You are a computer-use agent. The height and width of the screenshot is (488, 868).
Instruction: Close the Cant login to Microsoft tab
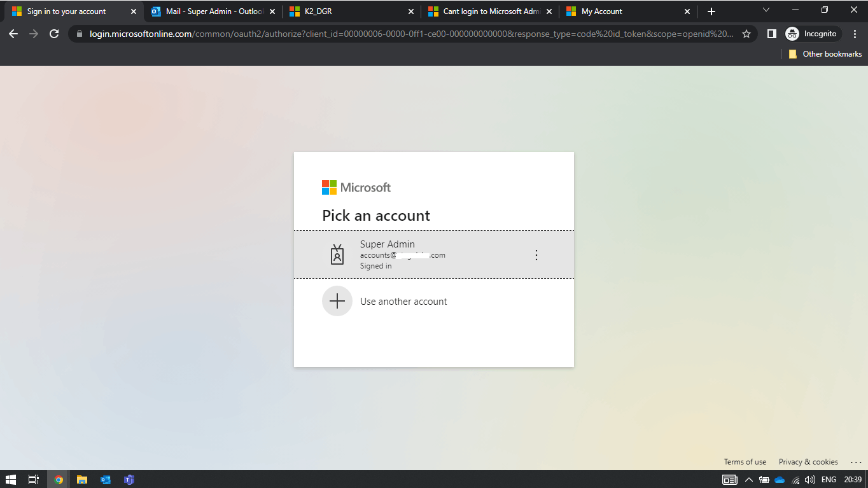pyautogui.click(x=549, y=11)
